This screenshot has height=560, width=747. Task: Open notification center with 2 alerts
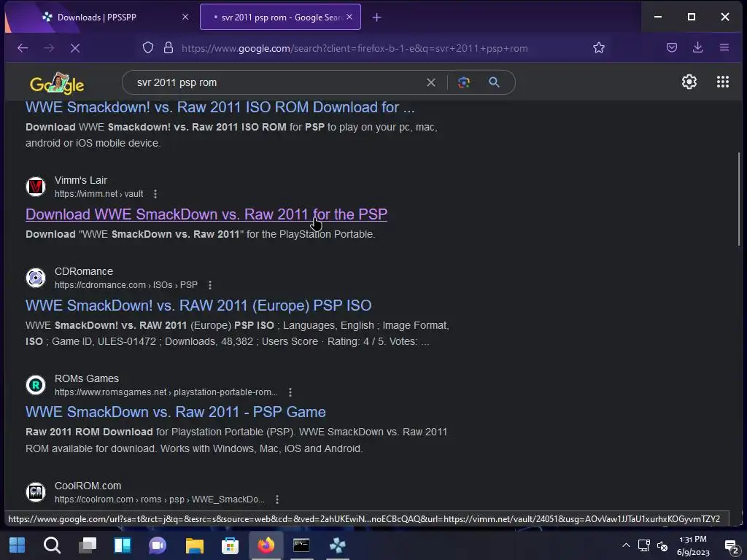732,545
